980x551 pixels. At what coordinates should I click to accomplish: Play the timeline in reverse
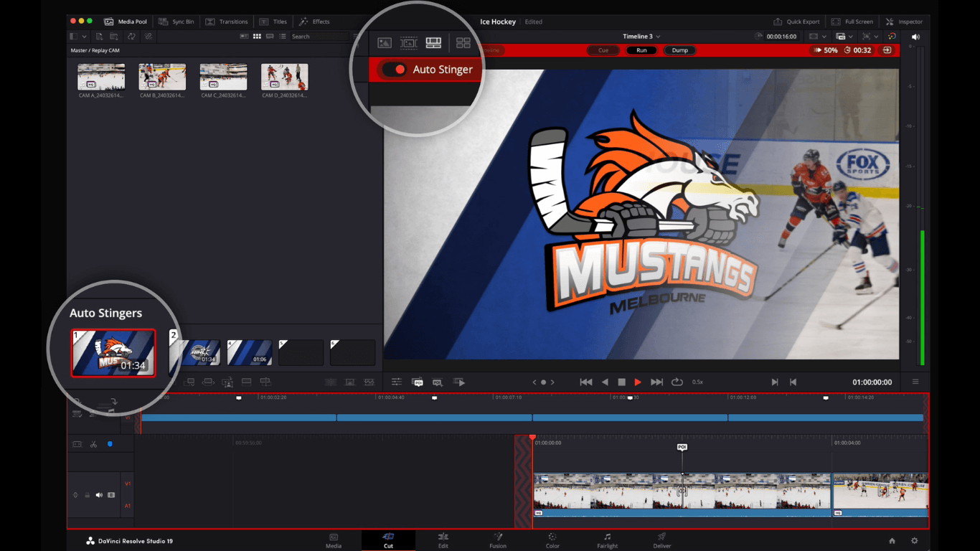click(x=605, y=382)
